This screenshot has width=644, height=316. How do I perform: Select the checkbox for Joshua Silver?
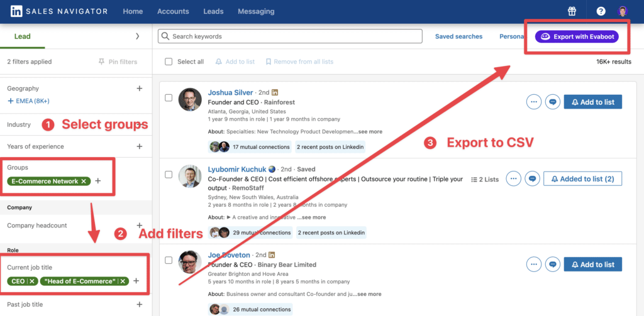tap(169, 97)
